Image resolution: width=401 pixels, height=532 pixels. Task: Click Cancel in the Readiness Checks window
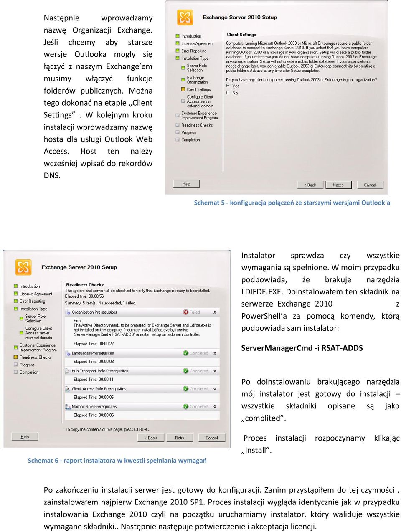(212, 438)
